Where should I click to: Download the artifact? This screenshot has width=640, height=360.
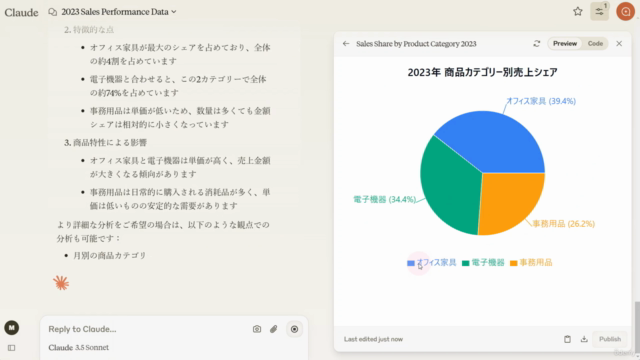[584, 339]
